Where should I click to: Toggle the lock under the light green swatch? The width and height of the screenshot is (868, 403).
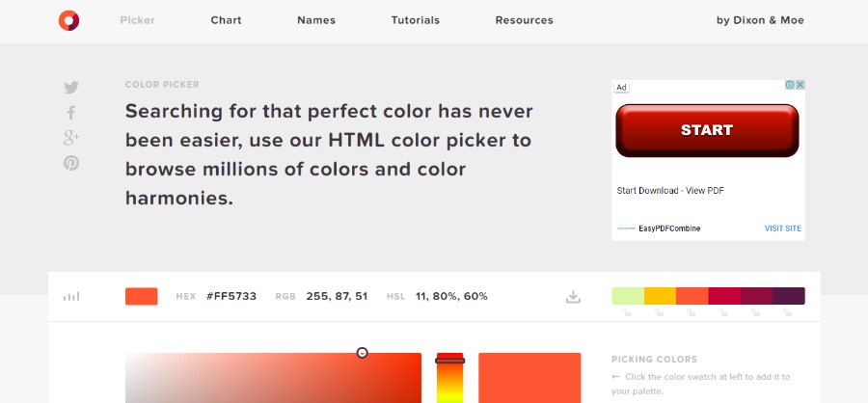[627, 312]
